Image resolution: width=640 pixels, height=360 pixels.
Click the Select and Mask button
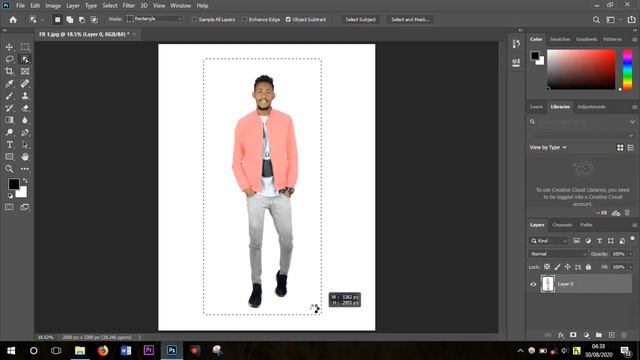(x=410, y=20)
